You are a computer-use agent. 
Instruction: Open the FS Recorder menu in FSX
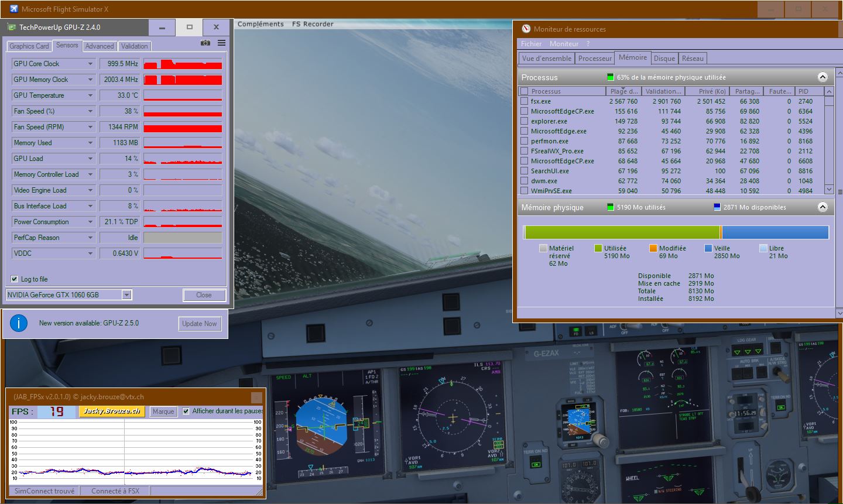click(313, 24)
